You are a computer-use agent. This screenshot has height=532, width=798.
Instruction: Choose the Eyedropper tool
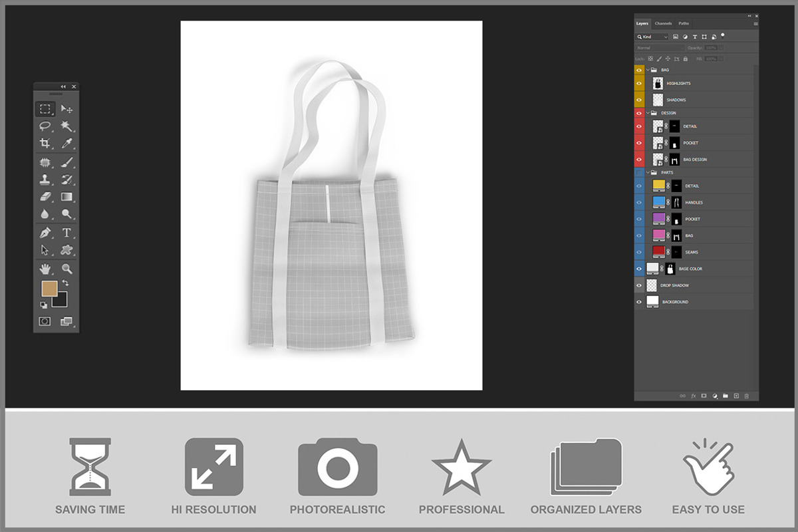click(x=66, y=143)
